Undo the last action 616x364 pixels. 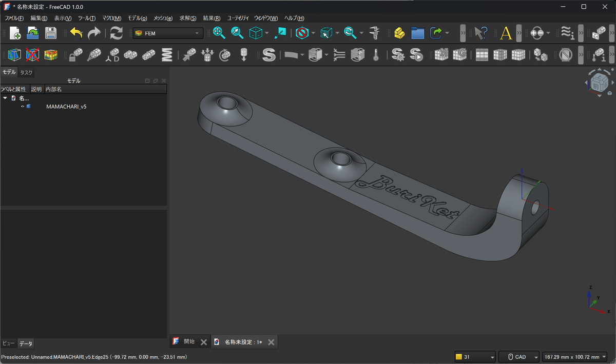(76, 33)
